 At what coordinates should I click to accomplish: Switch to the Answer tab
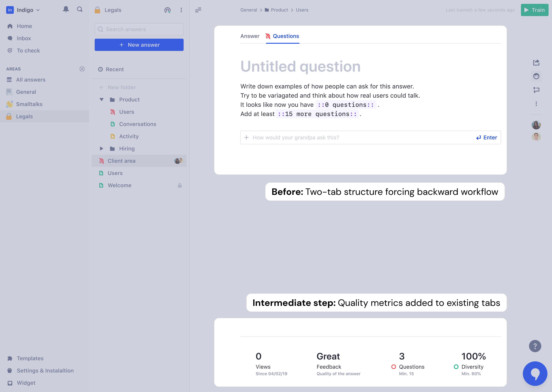point(250,36)
